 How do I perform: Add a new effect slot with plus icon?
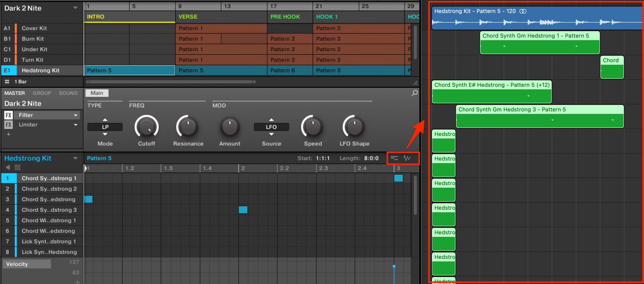pos(9,134)
